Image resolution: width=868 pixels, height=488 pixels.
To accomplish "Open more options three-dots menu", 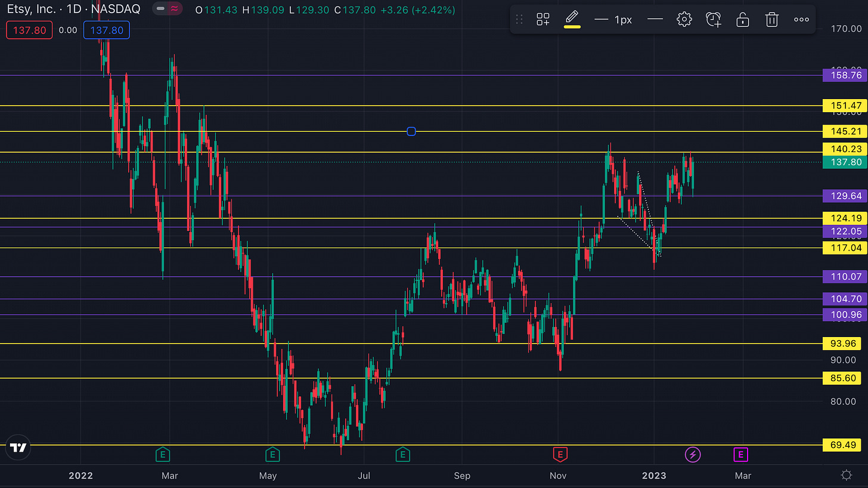I will point(801,20).
